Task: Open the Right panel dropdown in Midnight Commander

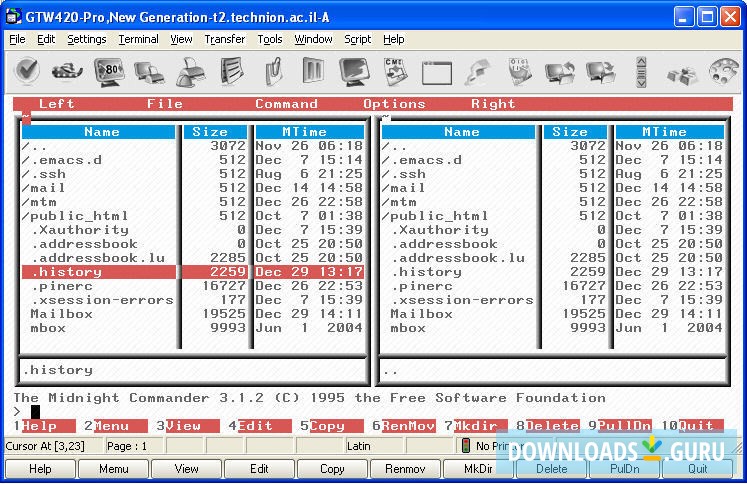Action: tap(493, 104)
